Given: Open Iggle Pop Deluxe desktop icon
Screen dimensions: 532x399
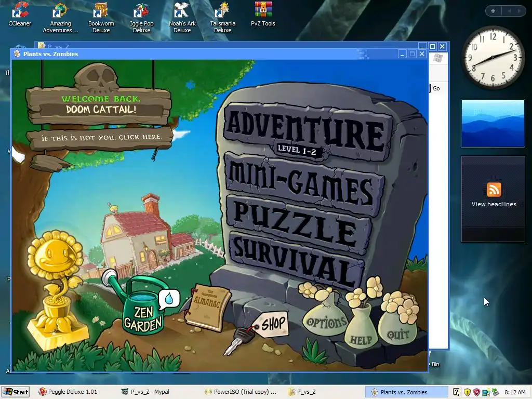Looking at the screenshot, I should 141,18.
